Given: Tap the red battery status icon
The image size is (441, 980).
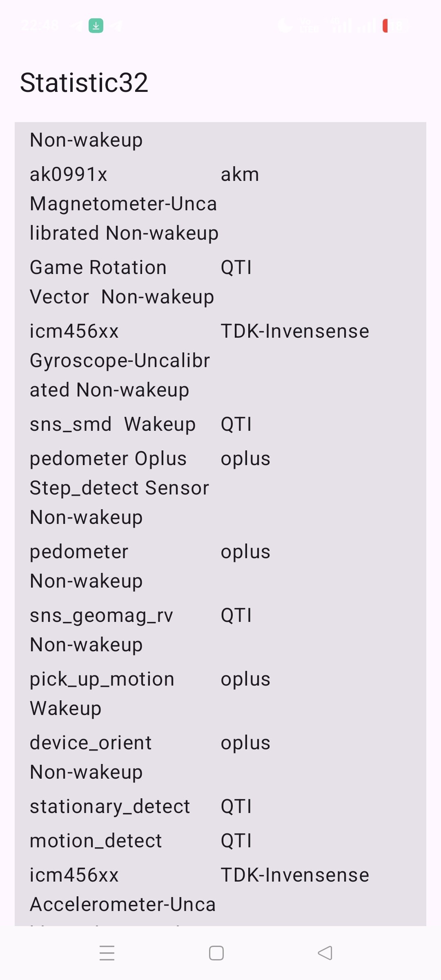Looking at the screenshot, I should (x=385, y=26).
